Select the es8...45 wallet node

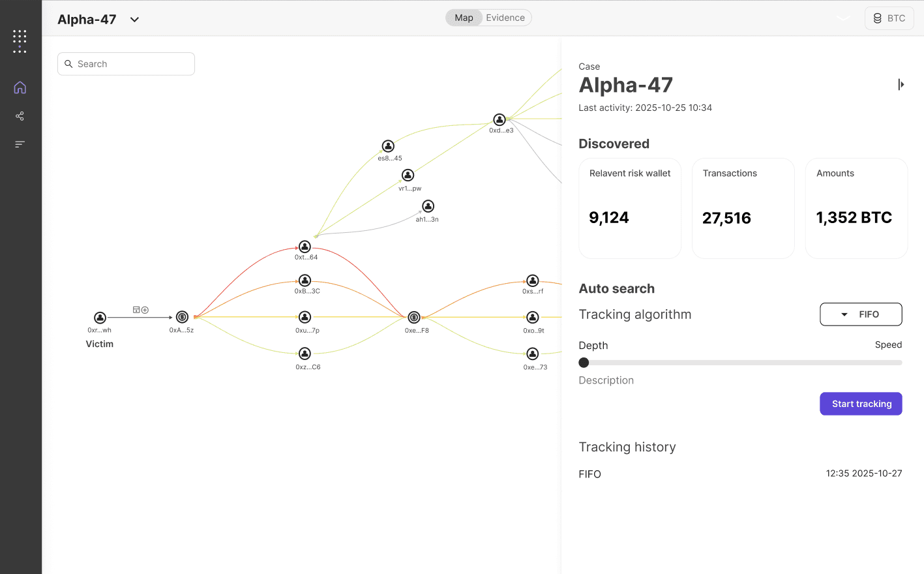(388, 146)
